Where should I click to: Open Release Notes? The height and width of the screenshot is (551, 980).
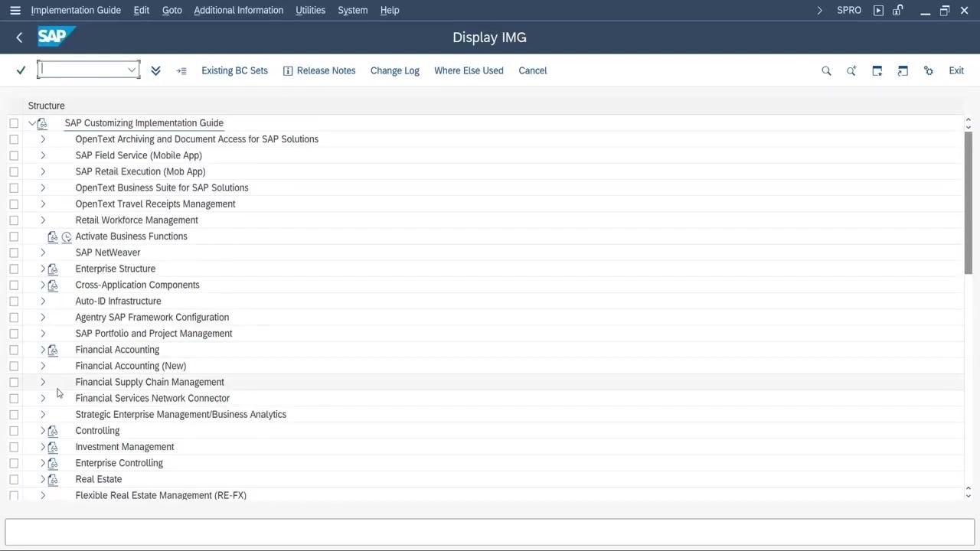click(x=319, y=70)
